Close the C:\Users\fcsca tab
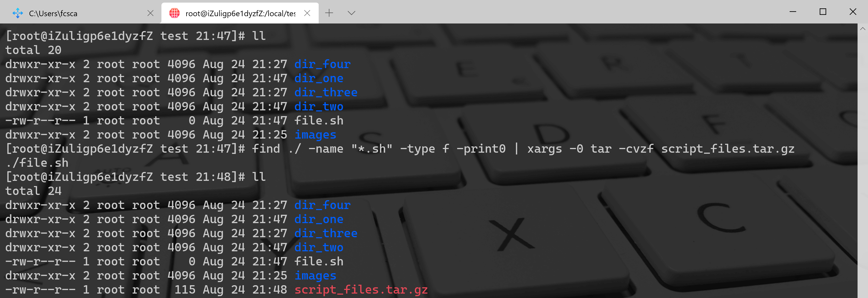The image size is (868, 298). [150, 13]
